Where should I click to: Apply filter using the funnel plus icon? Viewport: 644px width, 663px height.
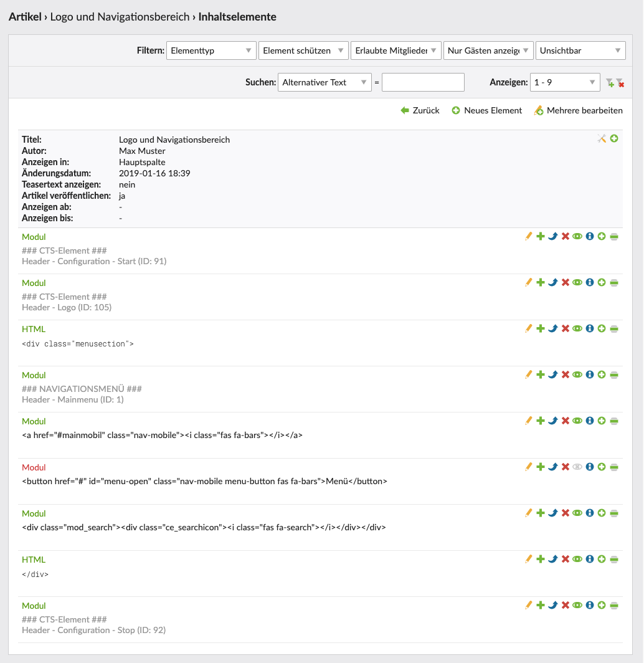coord(610,82)
